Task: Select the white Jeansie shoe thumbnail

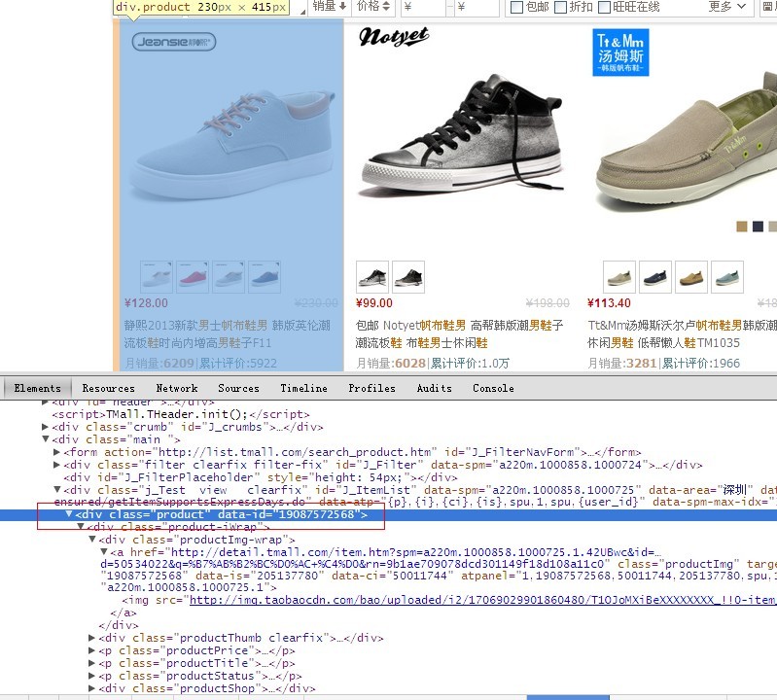Action: [x=157, y=277]
